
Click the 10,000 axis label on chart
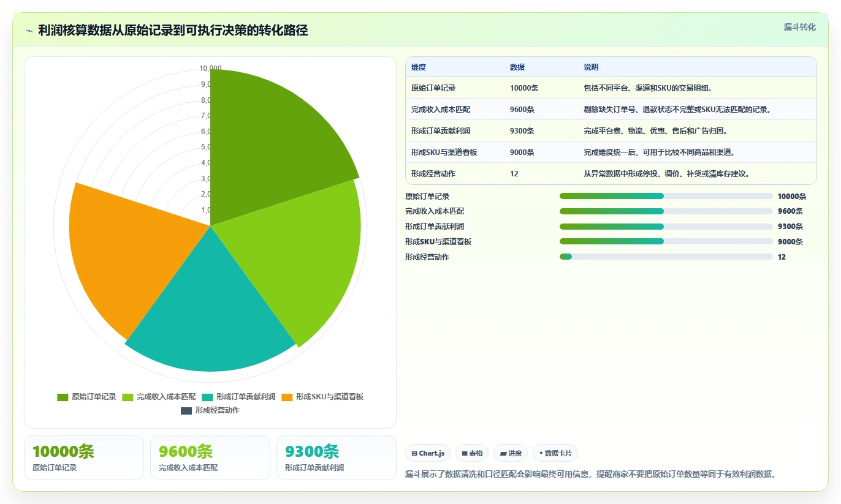(210, 69)
